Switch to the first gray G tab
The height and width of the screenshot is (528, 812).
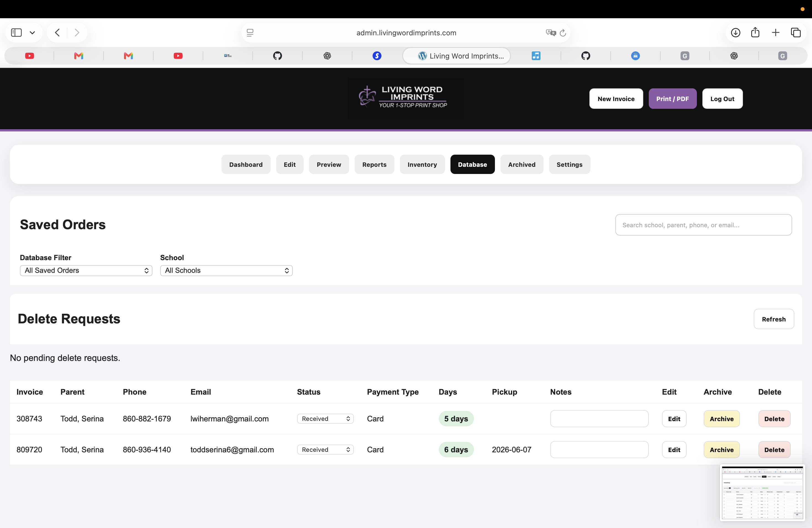(685, 56)
